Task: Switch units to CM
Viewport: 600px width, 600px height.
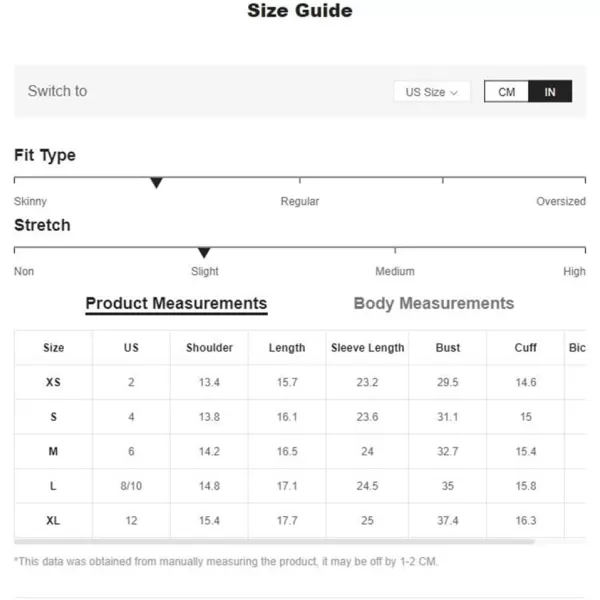Action: (x=506, y=91)
